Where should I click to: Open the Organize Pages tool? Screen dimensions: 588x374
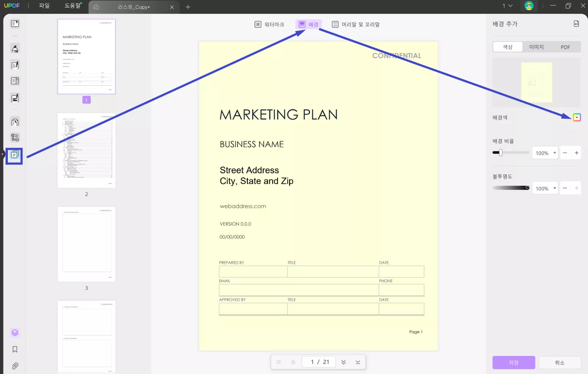pyautogui.click(x=15, y=81)
